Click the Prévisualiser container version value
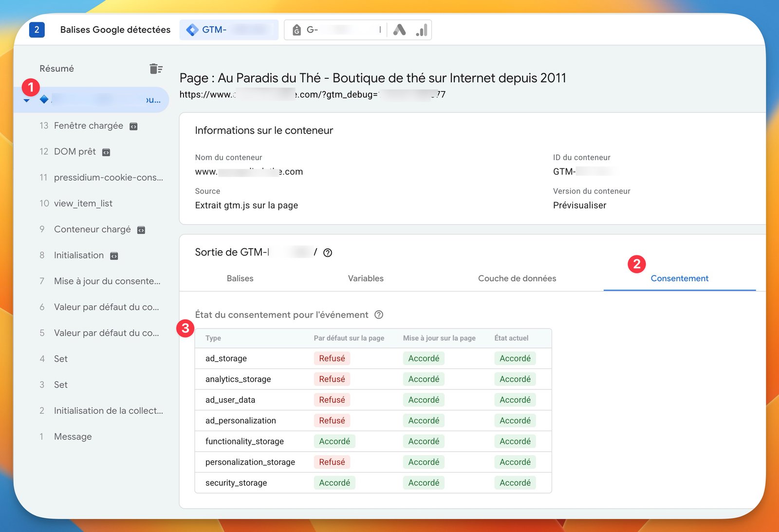Viewport: 779px width, 532px height. coord(579,205)
